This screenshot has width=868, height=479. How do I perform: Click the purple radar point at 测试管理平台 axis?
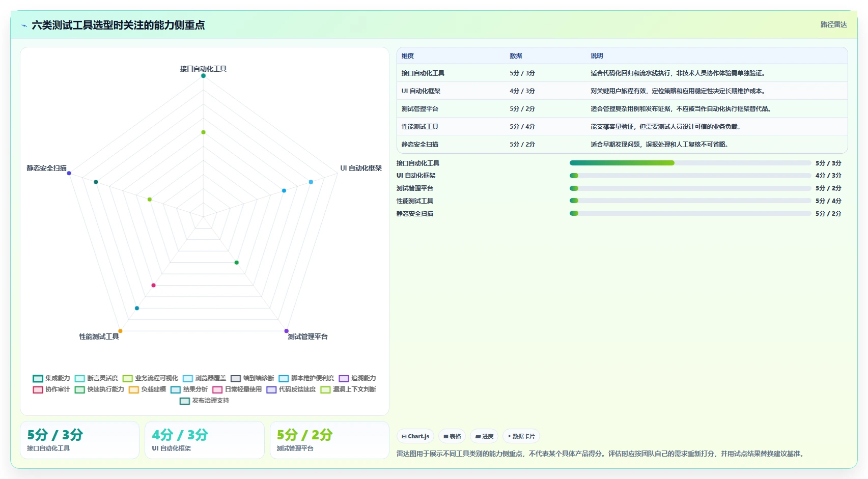point(286,331)
